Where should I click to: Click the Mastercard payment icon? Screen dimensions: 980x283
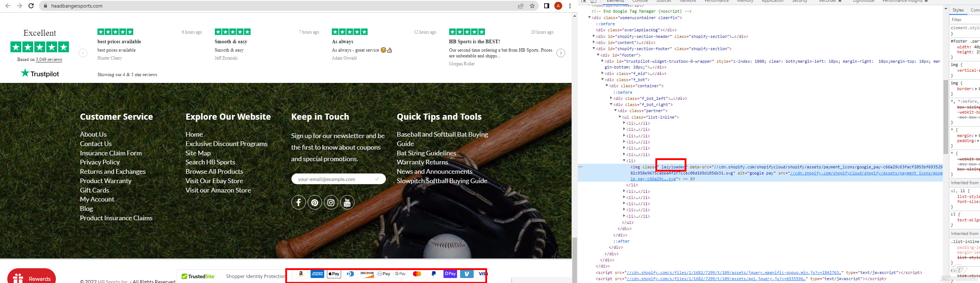[x=417, y=274]
